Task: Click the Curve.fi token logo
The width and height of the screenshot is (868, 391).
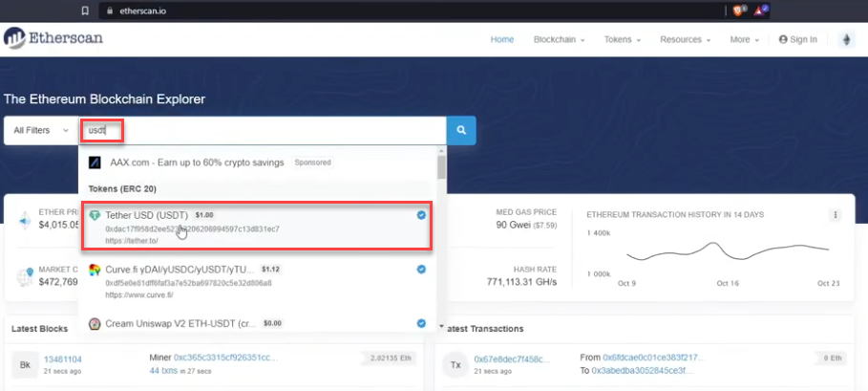Action: click(95, 270)
